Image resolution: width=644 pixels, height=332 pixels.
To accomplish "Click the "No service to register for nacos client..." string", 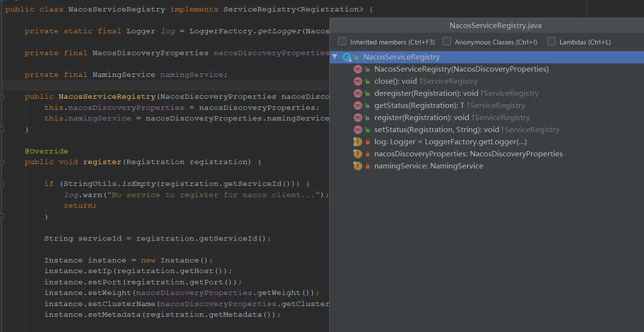I will [215, 195].
